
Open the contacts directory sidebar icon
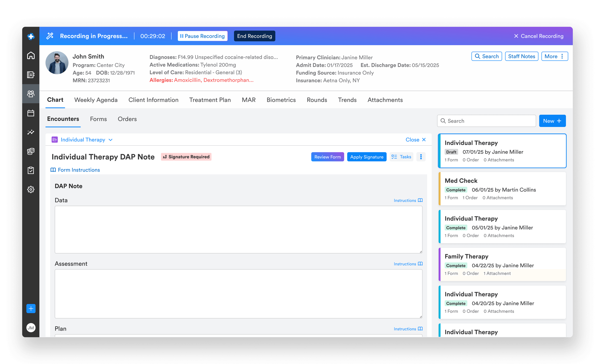(31, 75)
